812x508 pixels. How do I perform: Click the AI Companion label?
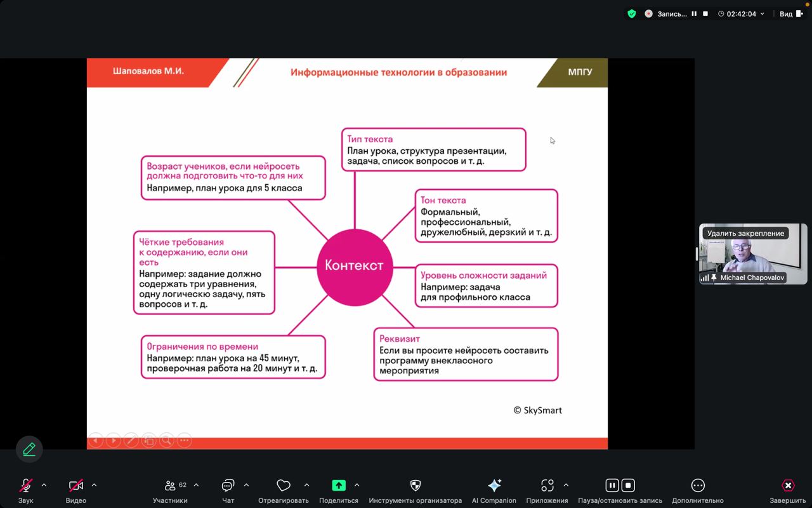click(x=494, y=500)
